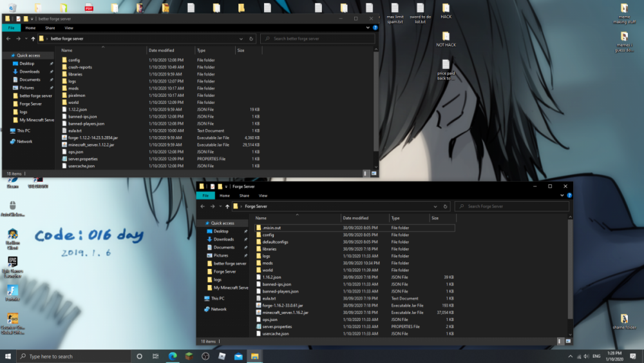Screen dimensions: 644x363
Task: Open the .mixin.out folder
Action: 271,228
